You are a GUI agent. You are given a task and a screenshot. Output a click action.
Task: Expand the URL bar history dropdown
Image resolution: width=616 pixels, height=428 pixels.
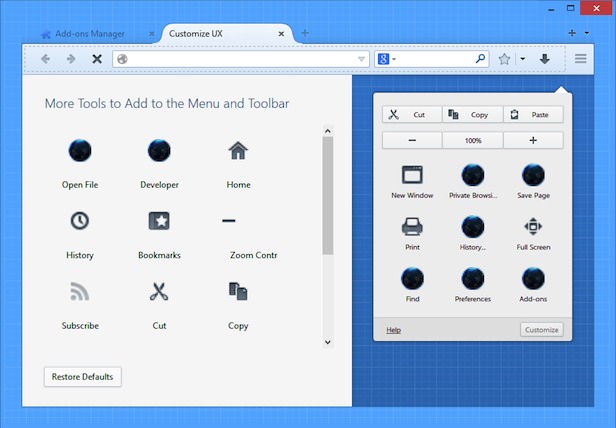[x=362, y=59]
